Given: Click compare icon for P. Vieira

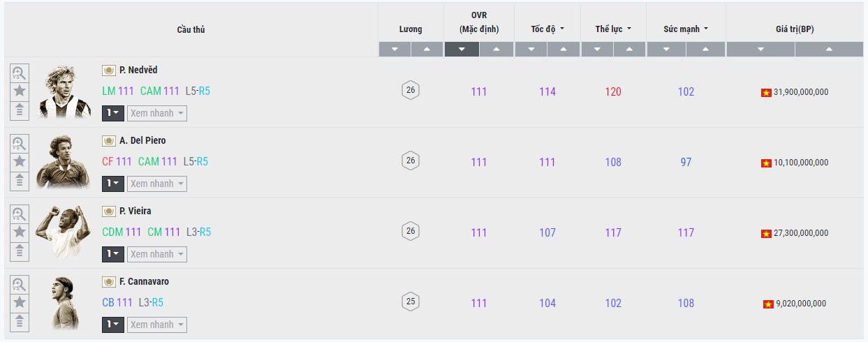Looking at the screenshot, I should pyautogui.click(x=20, y=214).
